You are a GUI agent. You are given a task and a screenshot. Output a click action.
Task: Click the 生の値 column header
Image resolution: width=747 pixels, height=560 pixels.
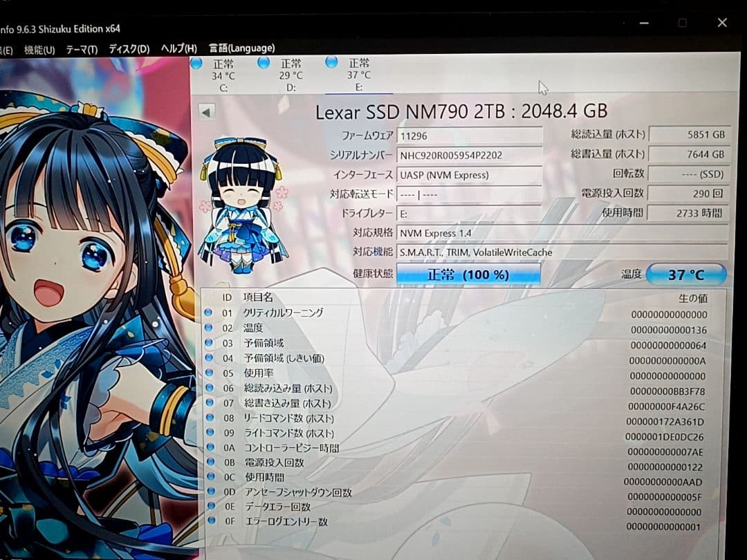[x=692, y=299]
